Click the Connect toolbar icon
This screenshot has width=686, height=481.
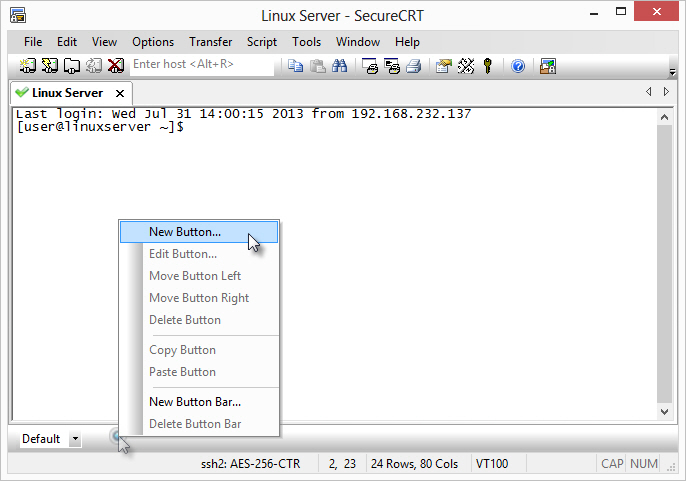tap(27, 66)
